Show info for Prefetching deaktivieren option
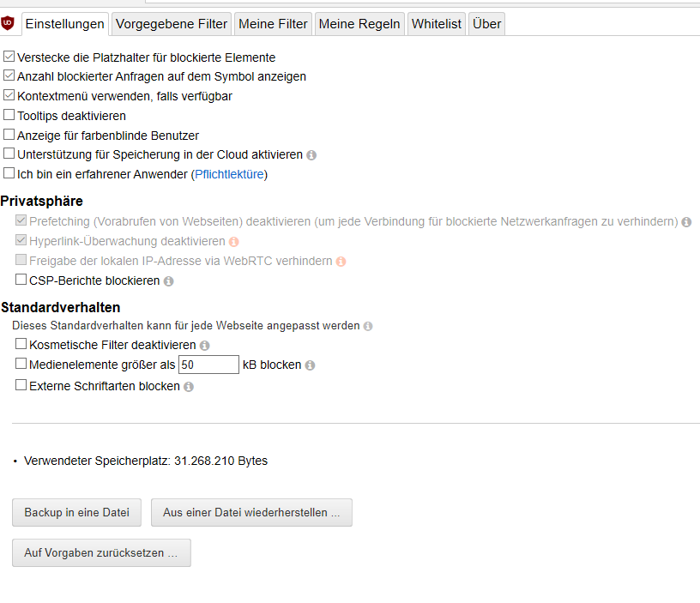The height and width of the screenshot is (603, 700). (686, 222)
